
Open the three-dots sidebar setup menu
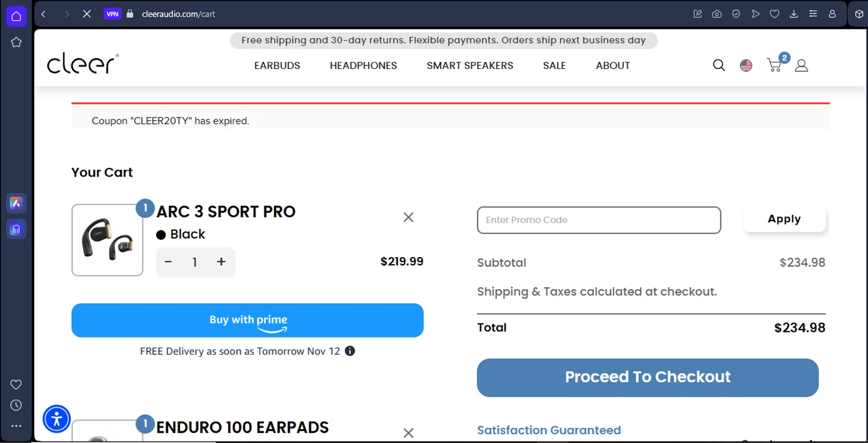pyautogui.click(x=16, y=426)
